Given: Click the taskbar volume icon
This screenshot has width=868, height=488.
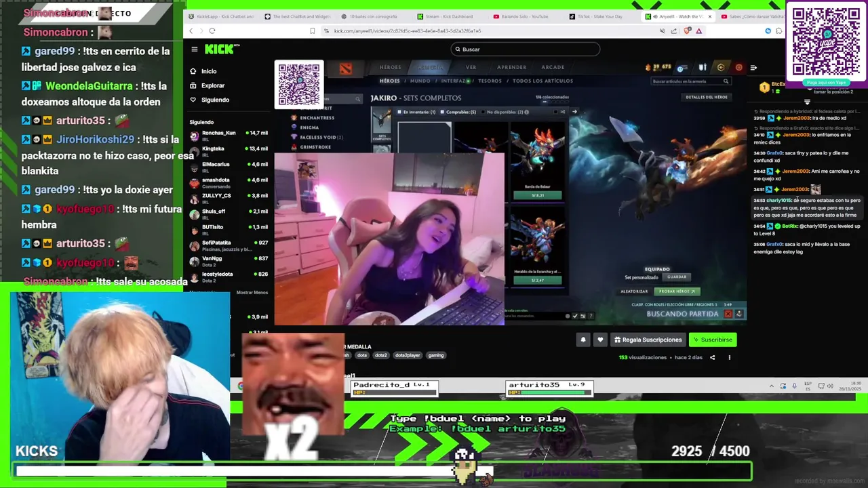Looking at the screenshot, I should click(830, 386).
